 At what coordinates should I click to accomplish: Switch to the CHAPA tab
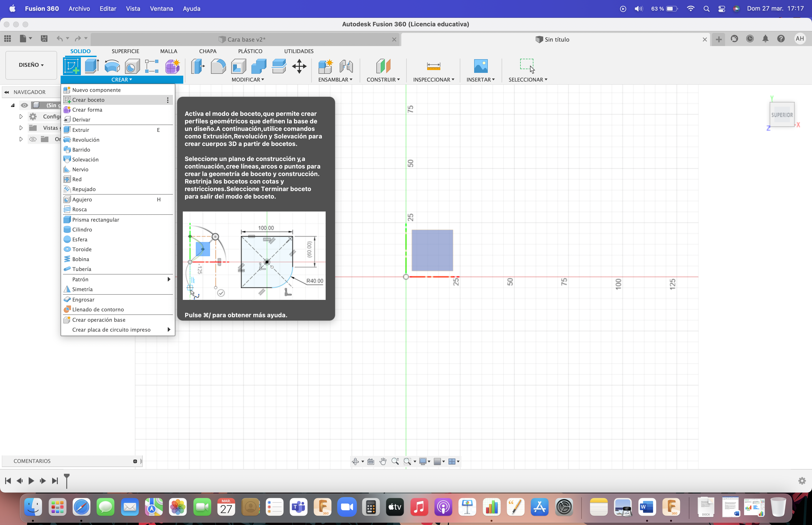(x=207, y=51)
